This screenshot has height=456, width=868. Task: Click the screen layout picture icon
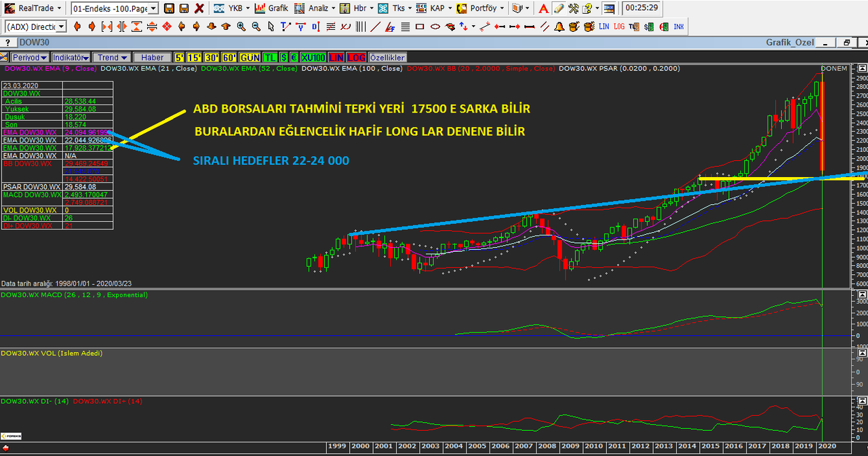point(609,8)
